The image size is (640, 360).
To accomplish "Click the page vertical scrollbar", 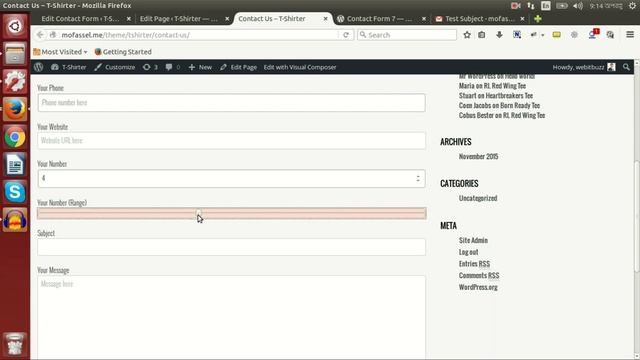I will pyautogui.click(x=636, y=216).
